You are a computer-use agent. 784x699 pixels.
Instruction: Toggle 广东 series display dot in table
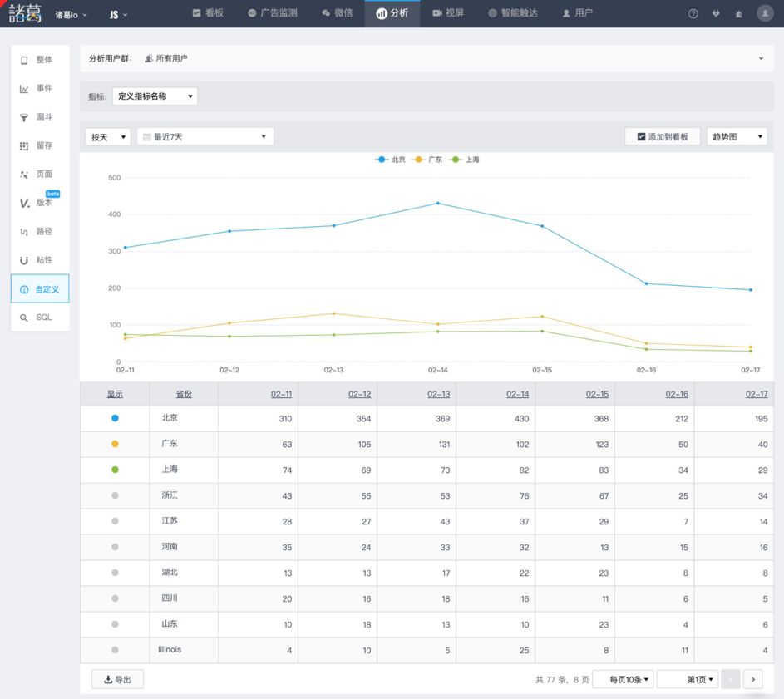[x=115, y=444]
